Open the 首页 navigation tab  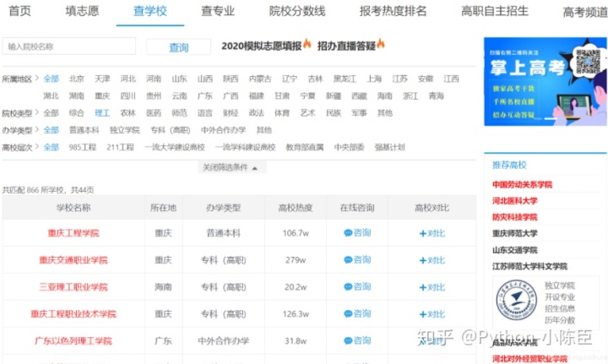(x=19, y=11)
